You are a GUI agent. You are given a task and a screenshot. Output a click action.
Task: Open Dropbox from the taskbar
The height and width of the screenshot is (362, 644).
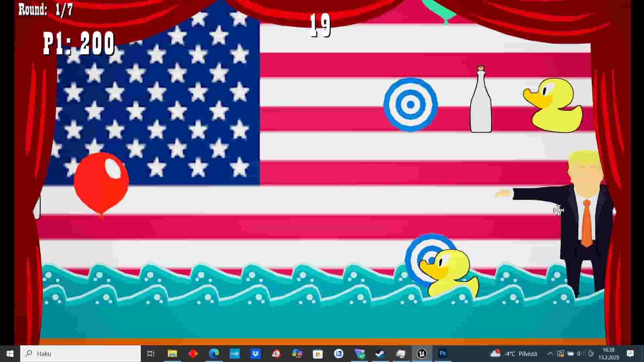click(255, 354)
